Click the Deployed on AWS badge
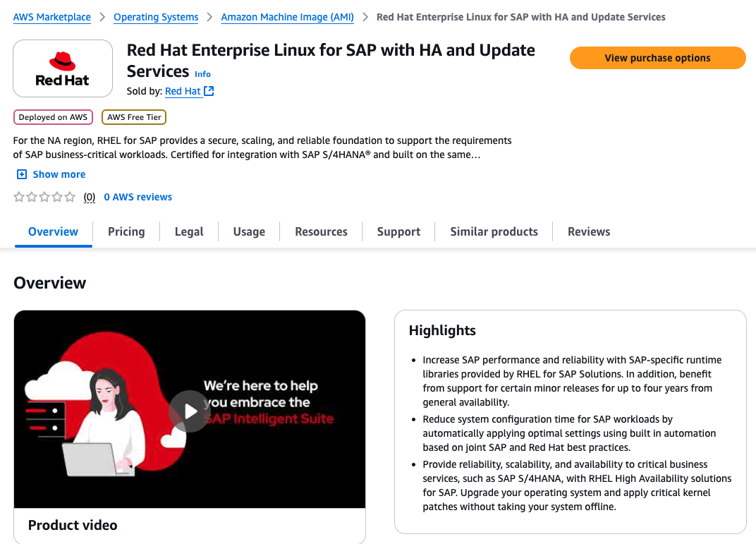The height and width of the screenshot is (544, 756). click(x=53, y=117)
